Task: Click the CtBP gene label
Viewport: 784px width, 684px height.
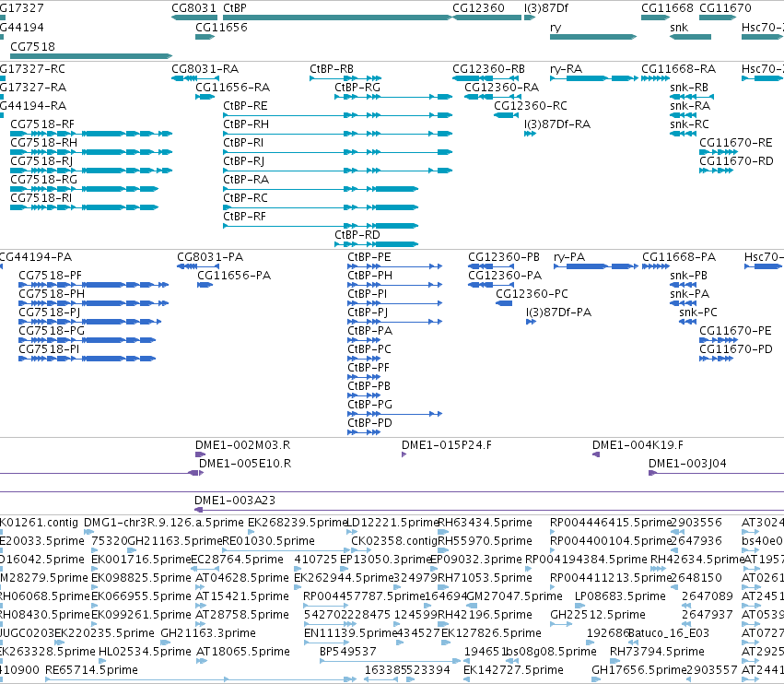Action: [x=235, y=8]
